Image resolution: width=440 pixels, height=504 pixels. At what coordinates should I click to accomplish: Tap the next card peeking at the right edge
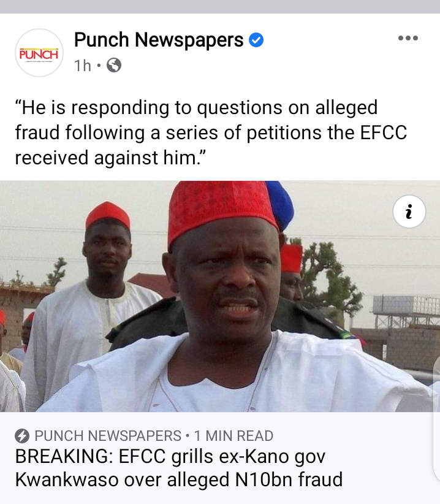point(436,418)
